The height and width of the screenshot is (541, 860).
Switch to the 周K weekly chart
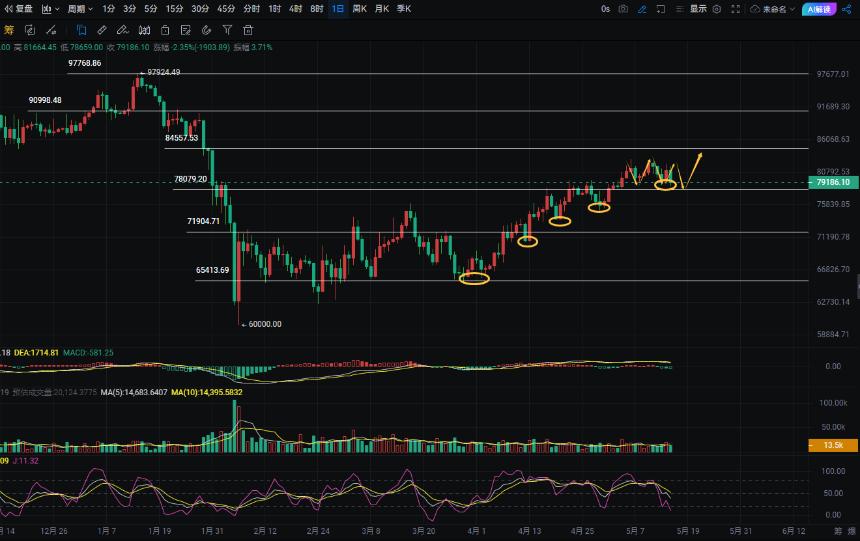click(359, 9)
